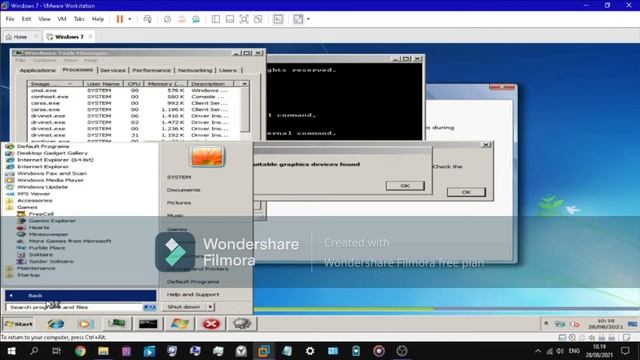Click the stretch guest display toolbar icon
The image size is (640, 360).
[298, 19]
